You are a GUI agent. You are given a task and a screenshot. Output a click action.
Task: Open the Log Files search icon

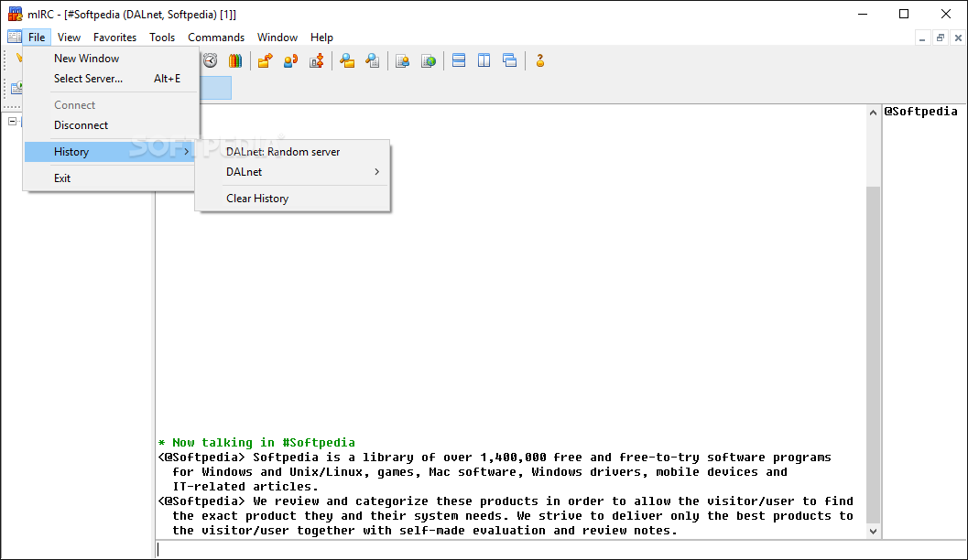[x=372, y=60]
